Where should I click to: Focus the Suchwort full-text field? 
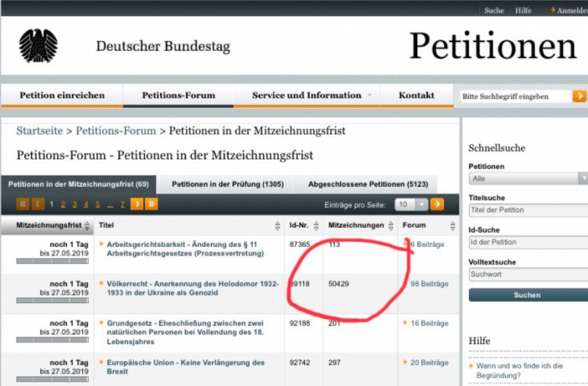click(x=528, y=274)
